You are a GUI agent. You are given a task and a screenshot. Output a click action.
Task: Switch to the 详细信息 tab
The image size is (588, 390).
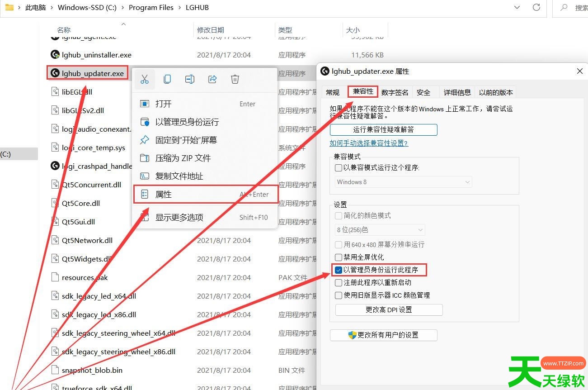pyautogui.click(x=457, y=92)
